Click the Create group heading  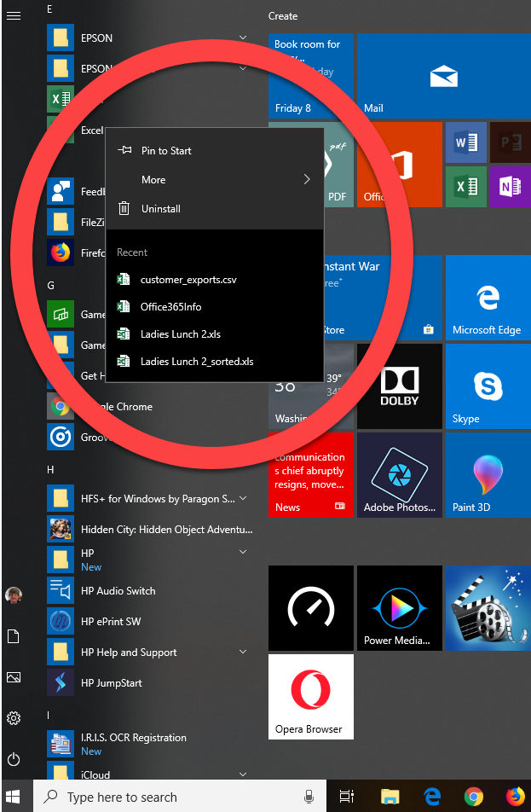coord(283,16)
